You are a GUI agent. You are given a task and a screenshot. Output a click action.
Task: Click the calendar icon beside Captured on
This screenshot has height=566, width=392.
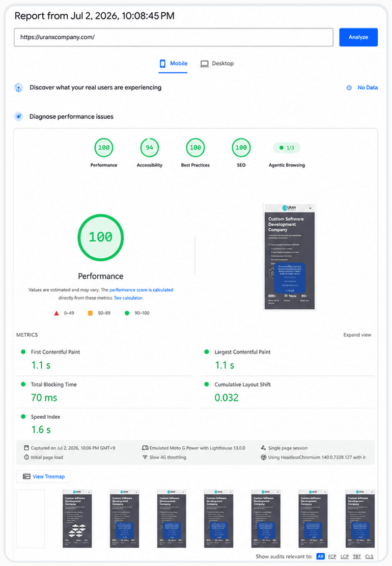pyautogui.click(x=26, y=448)
